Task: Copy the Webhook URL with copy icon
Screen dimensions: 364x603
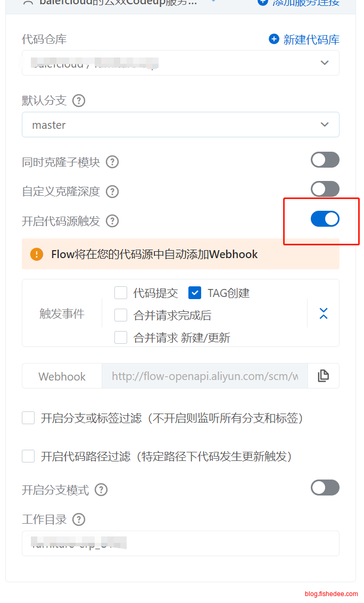Action: pyautogui.click(x=324, y=376)
